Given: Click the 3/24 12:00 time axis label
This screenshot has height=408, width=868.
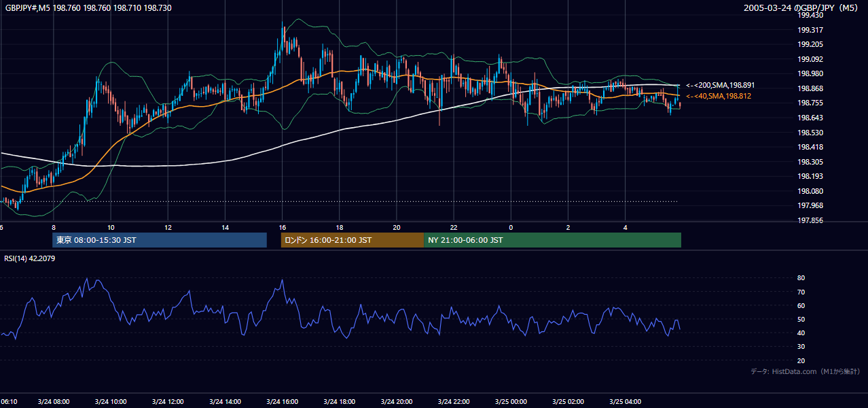Looking at the screenshot, I should 168,402.
